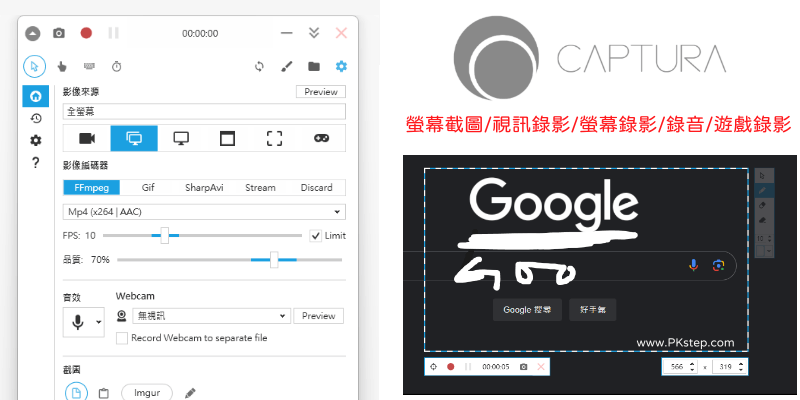Click the region width stepper showing 566
The height and width of the screenshot is (400, 800).
pos(679,367)
